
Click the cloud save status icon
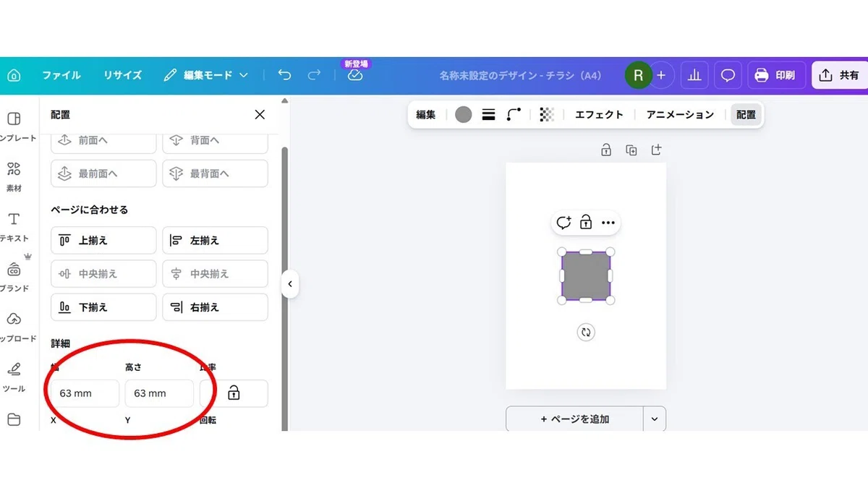(354, 75)
